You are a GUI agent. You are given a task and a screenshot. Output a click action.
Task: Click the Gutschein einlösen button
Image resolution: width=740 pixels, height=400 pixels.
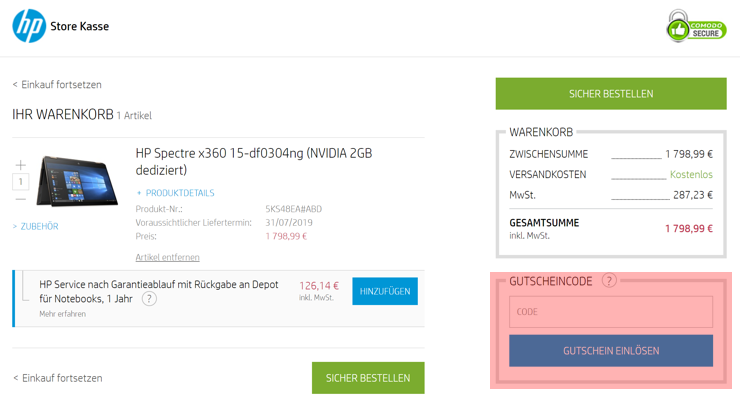[611, 350]
